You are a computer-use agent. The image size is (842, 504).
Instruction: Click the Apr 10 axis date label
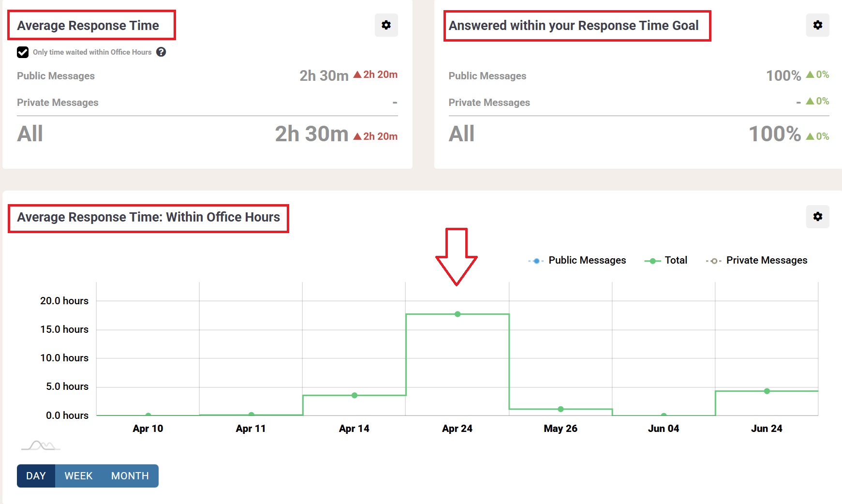point(148,429)
